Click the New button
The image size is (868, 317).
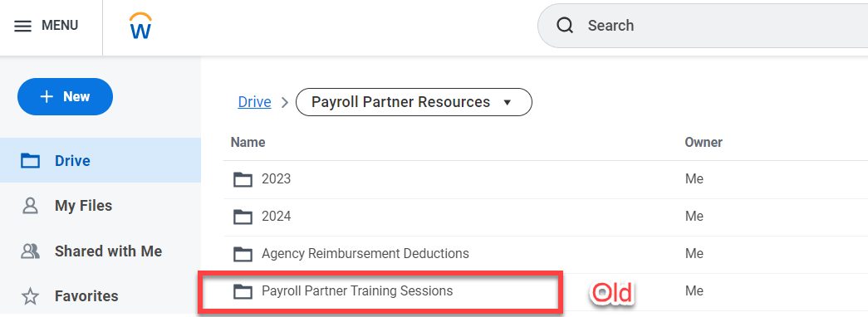coord(66,97)
